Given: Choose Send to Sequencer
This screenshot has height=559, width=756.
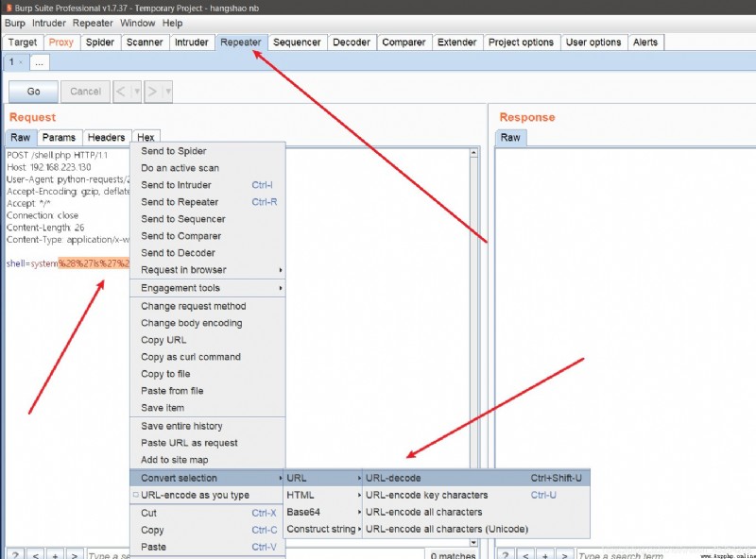Looking at the screenshot, I should 207,219.
